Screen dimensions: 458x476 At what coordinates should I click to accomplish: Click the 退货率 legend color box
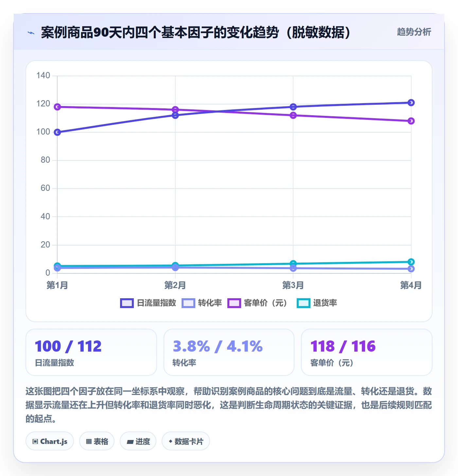pos(304,303)
